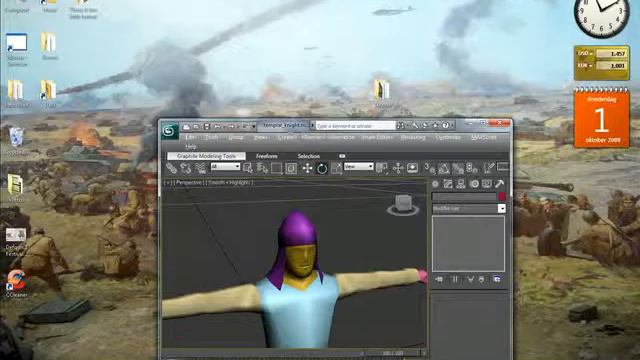Switch to the Hierarchy command panel tab

click(461, 184)
